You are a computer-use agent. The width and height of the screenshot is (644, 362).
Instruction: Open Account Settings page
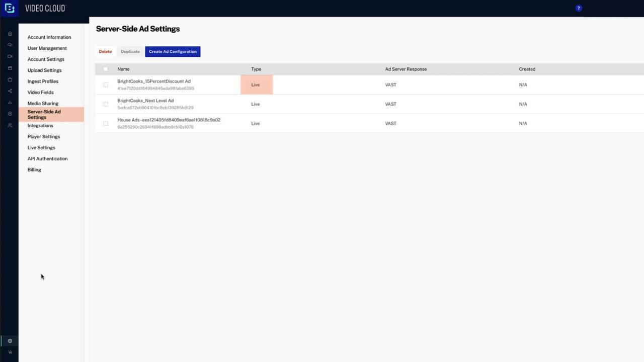tap(46, 59)
